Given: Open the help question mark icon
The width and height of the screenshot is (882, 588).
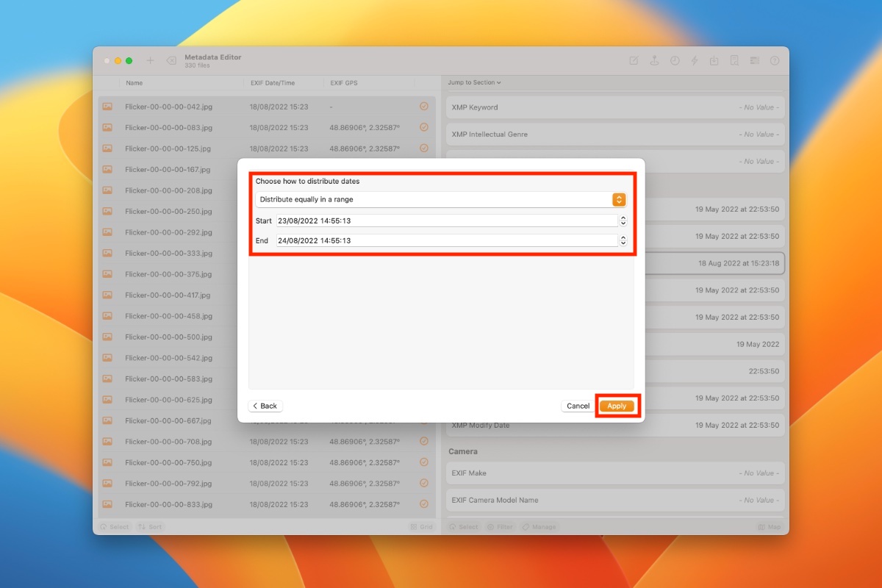Looking at the screenshot, I should click(775, 61).
